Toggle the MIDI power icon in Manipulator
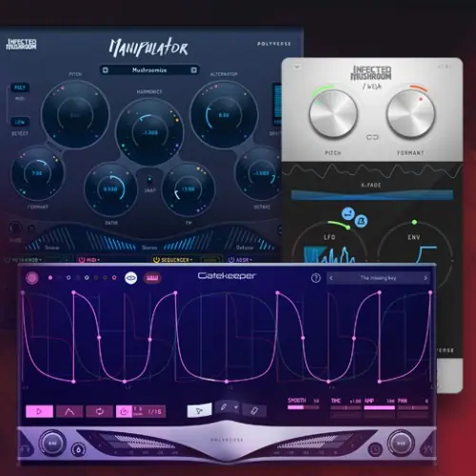This screenshot has height=476, width=476. click(82, 260)
